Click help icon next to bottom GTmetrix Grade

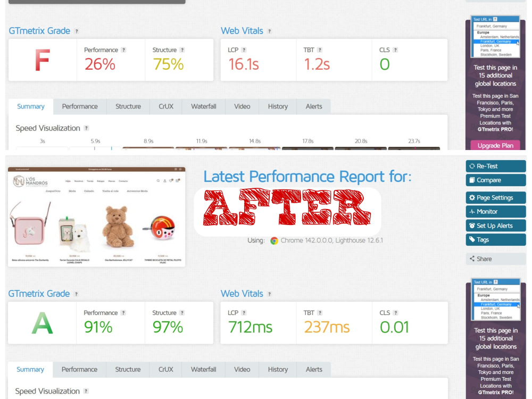[x=76, y=294]
